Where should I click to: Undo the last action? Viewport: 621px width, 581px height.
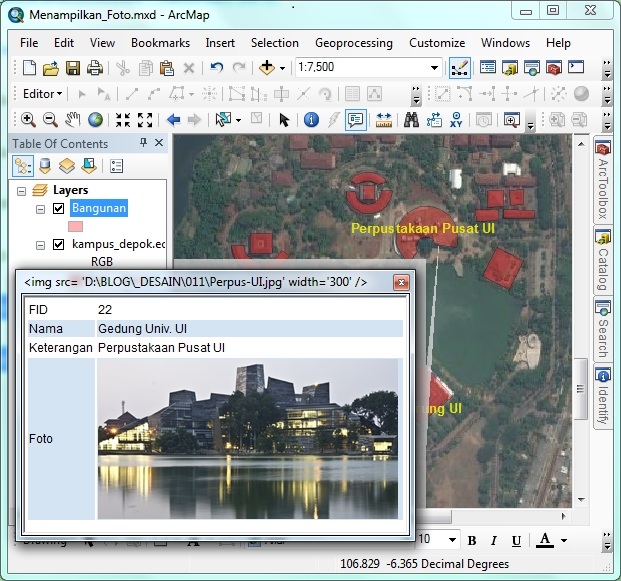pos(217,68)
